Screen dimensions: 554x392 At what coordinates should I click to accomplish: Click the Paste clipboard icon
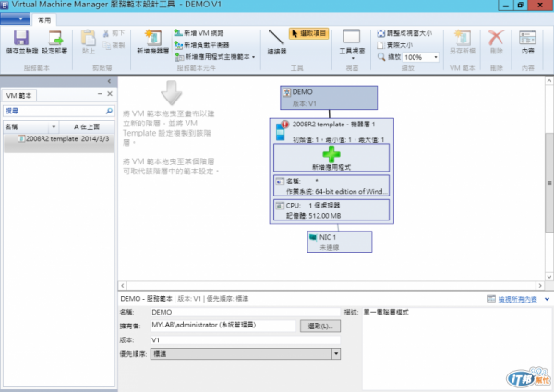coord(89,38)
